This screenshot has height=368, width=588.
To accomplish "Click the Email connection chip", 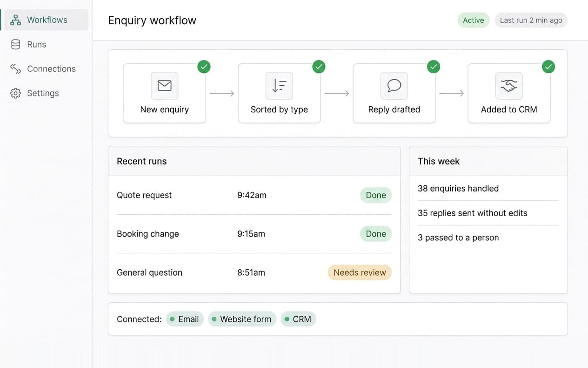I will point(185,319).
